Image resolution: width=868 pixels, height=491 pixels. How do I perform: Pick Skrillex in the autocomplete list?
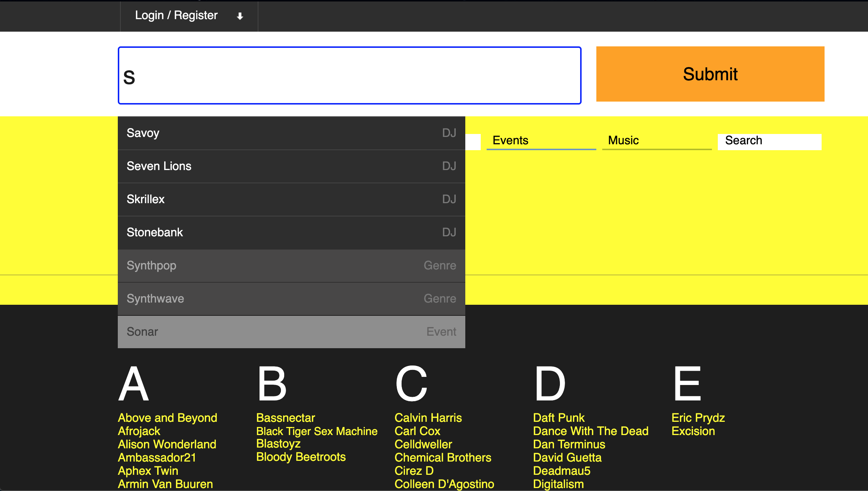click(292, 199)
